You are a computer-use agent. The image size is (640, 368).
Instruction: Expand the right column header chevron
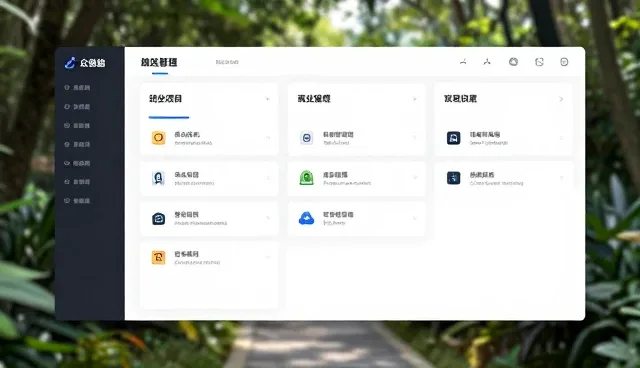click(x=561, y=99)
